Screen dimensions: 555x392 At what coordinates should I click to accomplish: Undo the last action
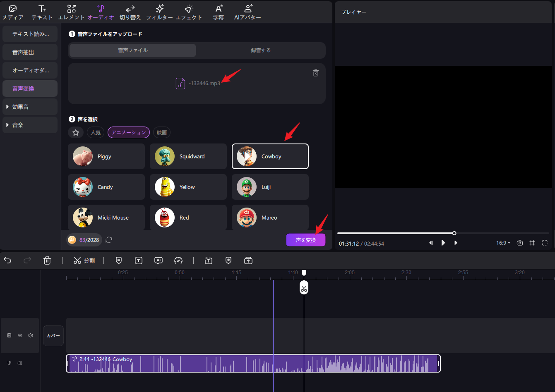pos(7,260)
